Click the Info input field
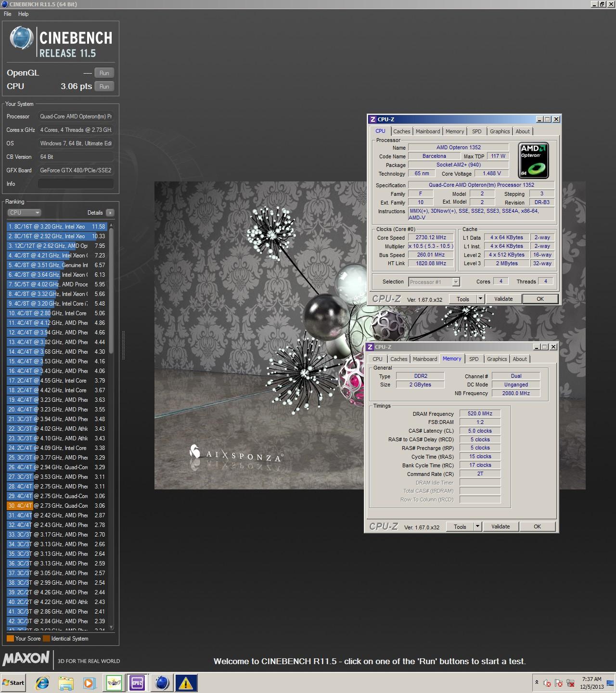Image resolution: width=616 pixels, height=693 pixels. [76, 184]
